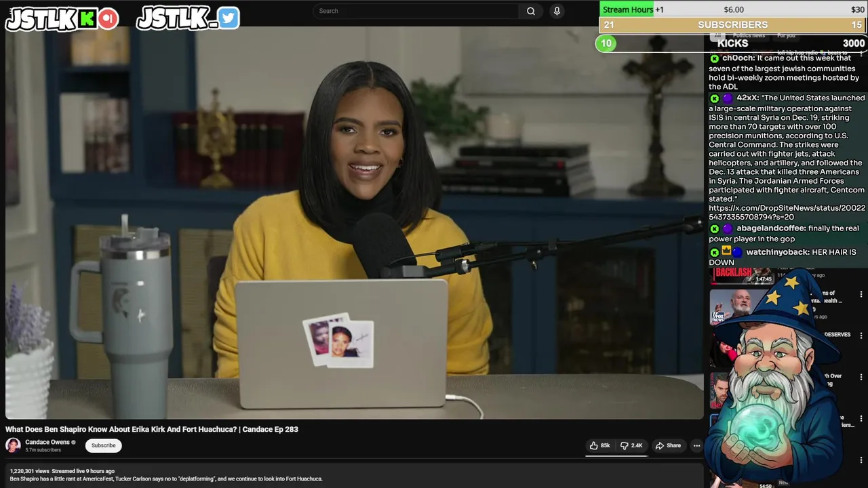
Task: Click the magnifier search button
Action: [x=531, y=11]
